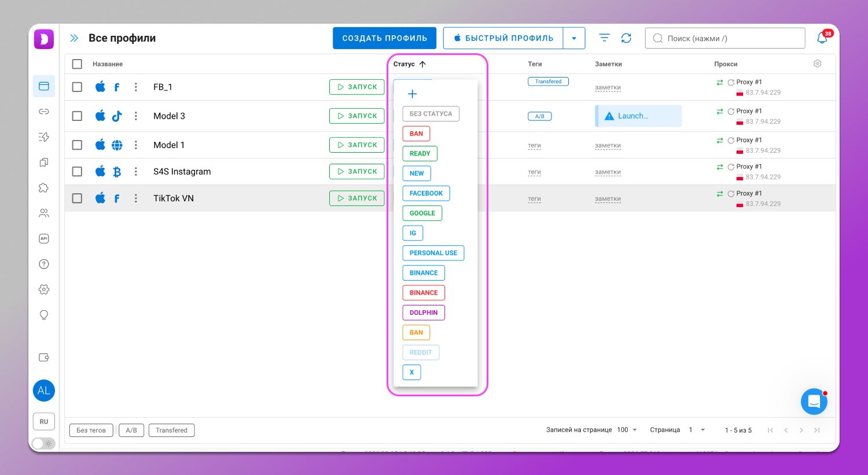The width and height of the screenshot is (868, 475).
Task: Expand the quick profile dropdown arrow
Action: pyautogui.click(x=574, y=38)
